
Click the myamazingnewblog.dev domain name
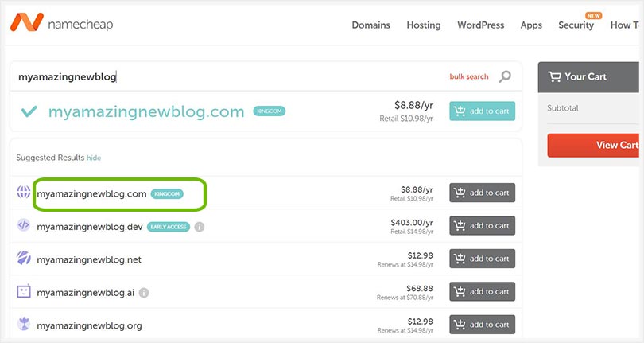(x=90, y=227)
